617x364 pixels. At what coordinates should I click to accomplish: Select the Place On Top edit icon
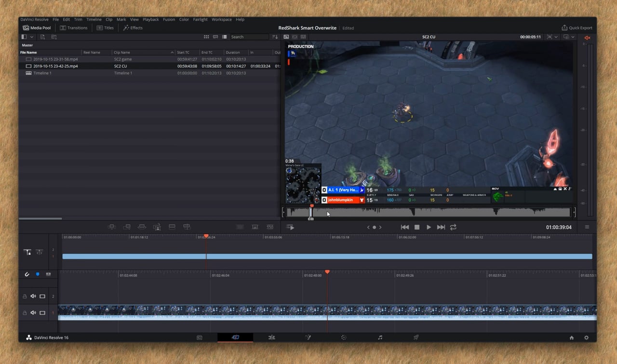tap(172, 227)
